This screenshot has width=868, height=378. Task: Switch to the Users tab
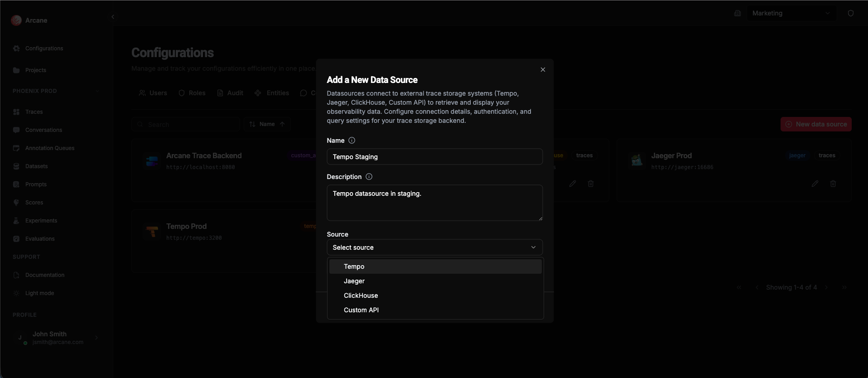[153, 93]
